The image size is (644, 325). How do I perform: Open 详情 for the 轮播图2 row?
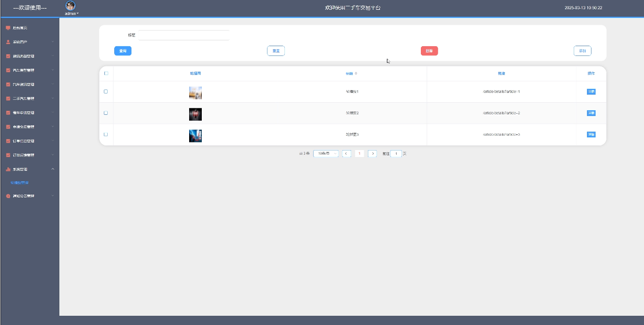pos(591,113)
